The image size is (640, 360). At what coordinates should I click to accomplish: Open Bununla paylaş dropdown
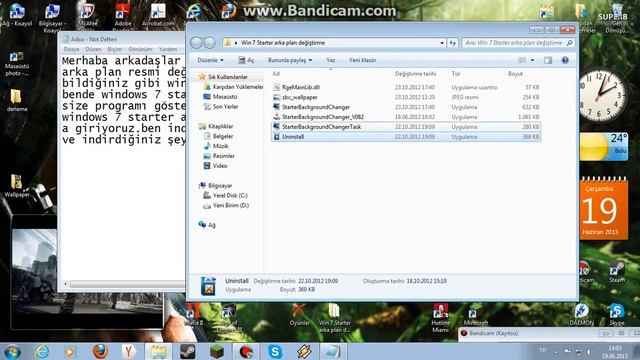[290, 60]
